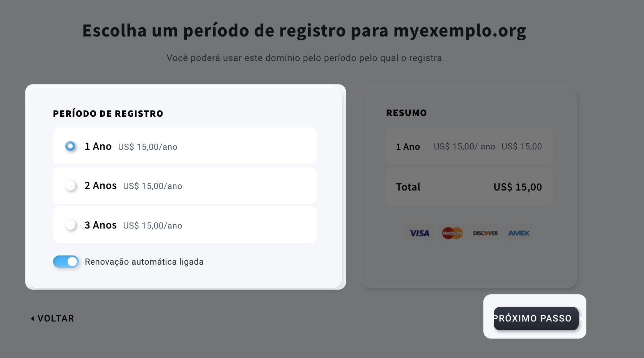644x358 pixels.
Task: Click the Amex card icon
Action: tap(519, 233)
